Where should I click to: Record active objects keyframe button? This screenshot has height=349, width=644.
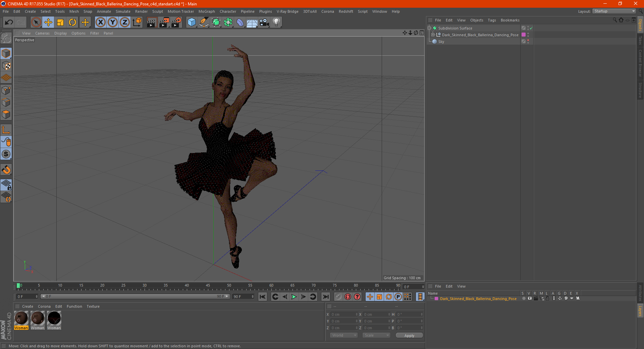(x=338, y=297)
